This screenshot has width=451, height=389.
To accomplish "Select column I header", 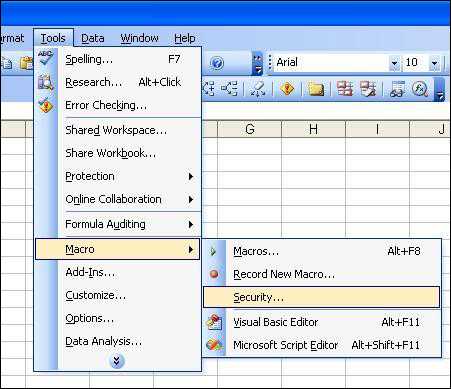I will 377,129.
